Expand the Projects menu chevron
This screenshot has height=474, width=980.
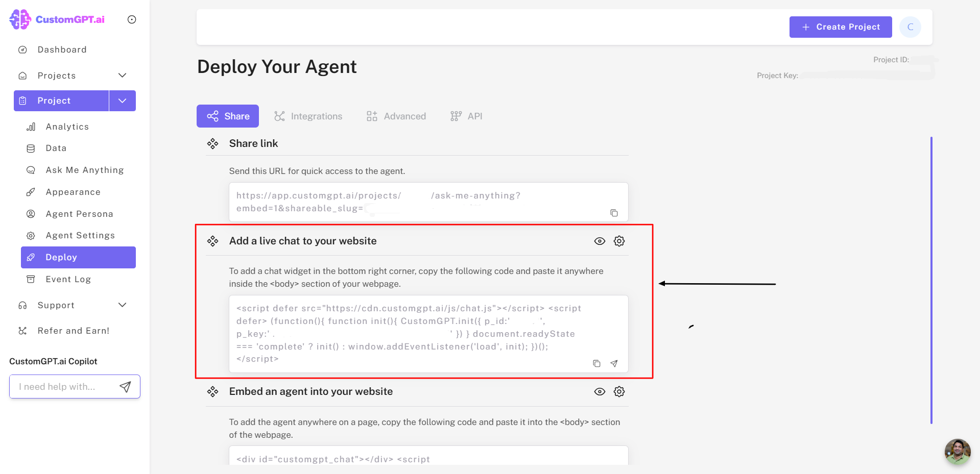pos(122,76)
